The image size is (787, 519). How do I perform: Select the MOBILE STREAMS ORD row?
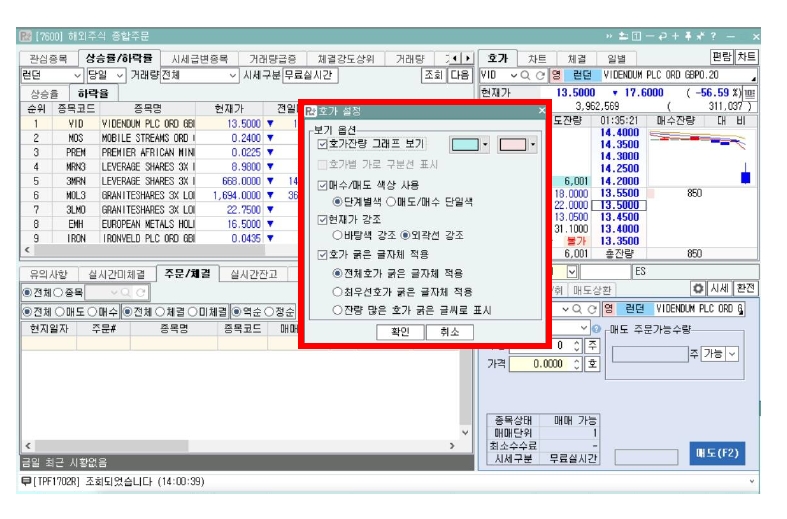pos(160,138)
